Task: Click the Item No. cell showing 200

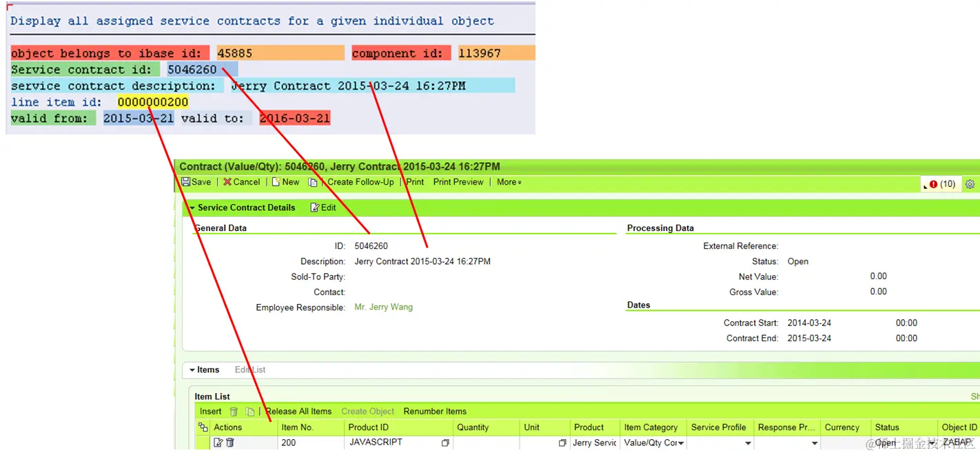Action: 310,443
